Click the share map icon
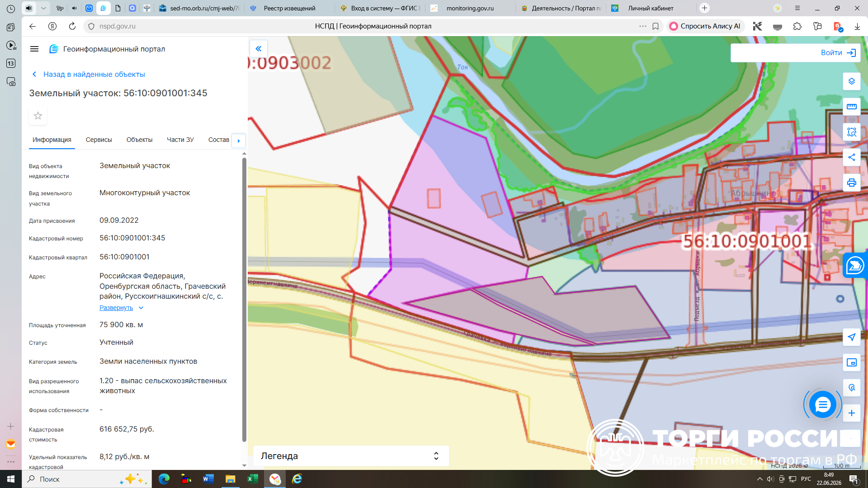The height and width of the screenshot is (488, 868). [852, 157]
